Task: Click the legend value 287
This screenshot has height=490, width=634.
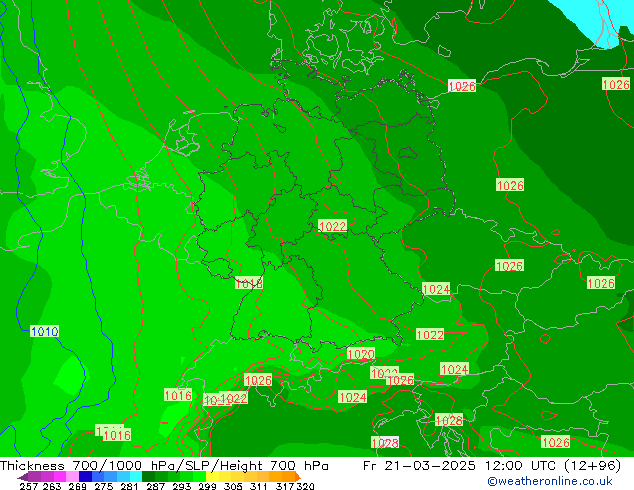Action: coord(155,486)
